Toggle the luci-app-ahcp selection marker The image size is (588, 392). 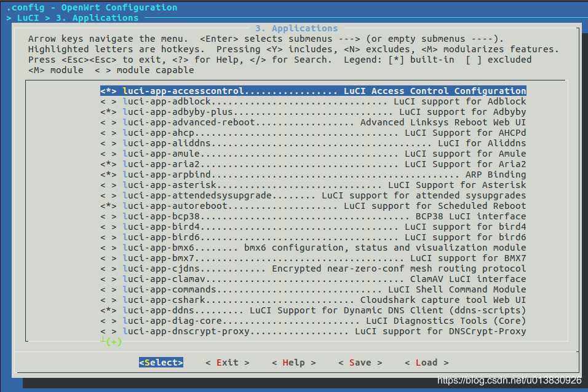(x=108, y=133)
